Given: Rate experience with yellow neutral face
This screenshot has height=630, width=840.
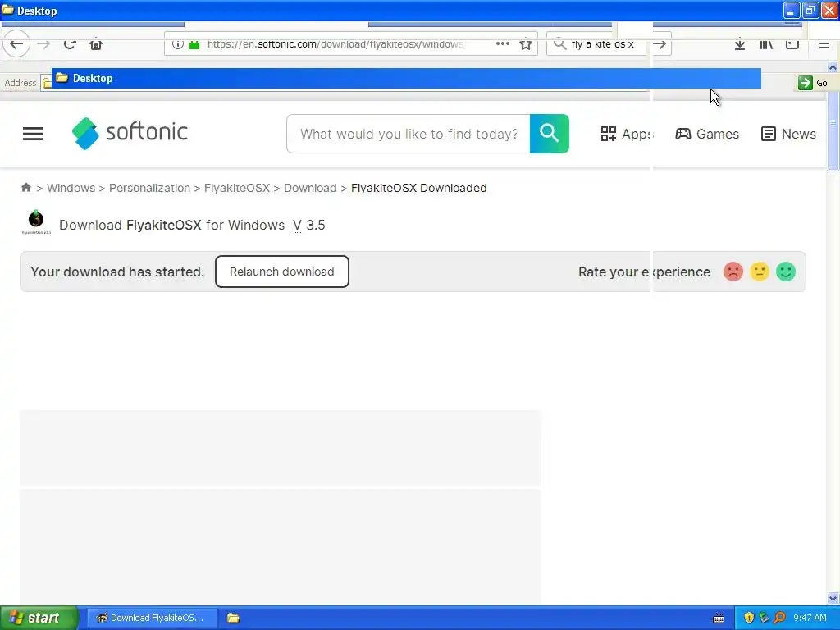Looking at the screenshot, I should tap(759, 272).
